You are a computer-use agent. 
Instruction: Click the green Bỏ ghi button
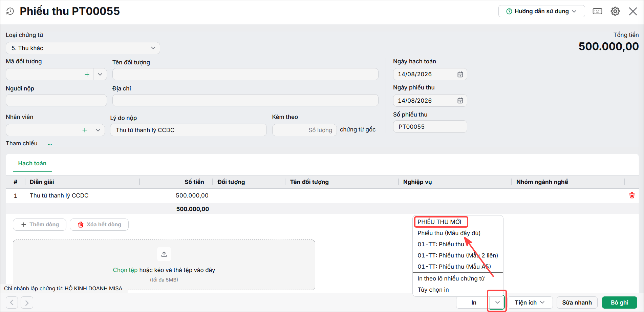click(620, 303)
